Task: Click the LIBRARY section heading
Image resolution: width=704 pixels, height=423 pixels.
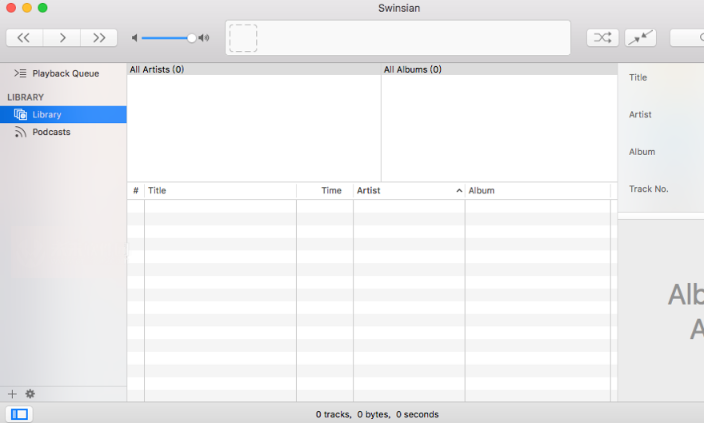Action: (26, 97)
